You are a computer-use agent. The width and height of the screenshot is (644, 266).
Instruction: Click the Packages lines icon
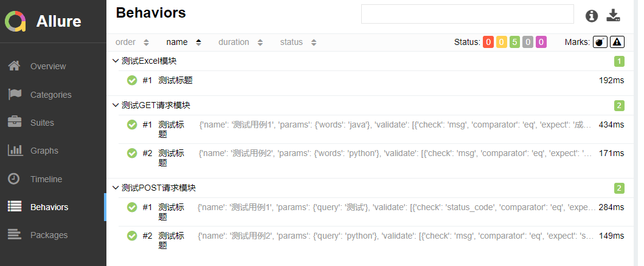15,234
